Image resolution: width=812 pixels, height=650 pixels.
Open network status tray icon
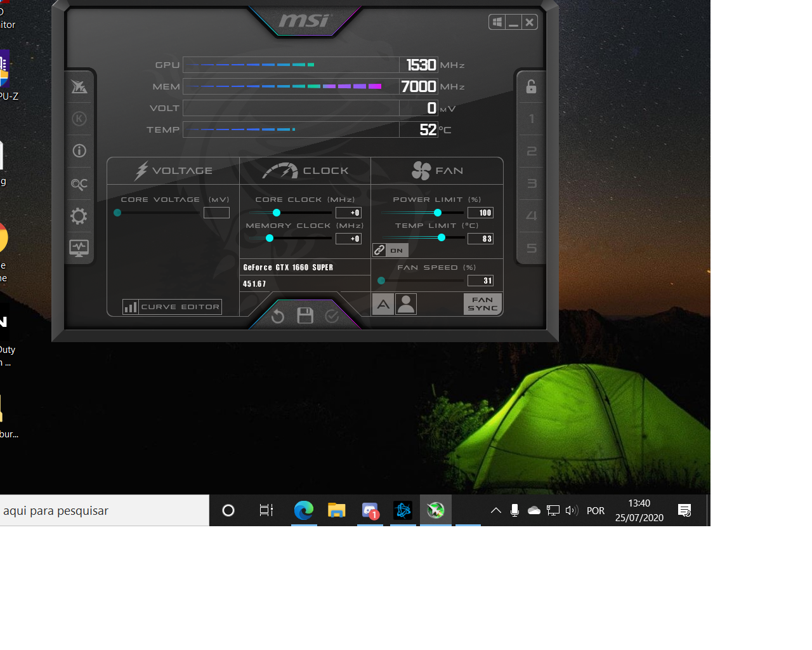coord(553,510)
